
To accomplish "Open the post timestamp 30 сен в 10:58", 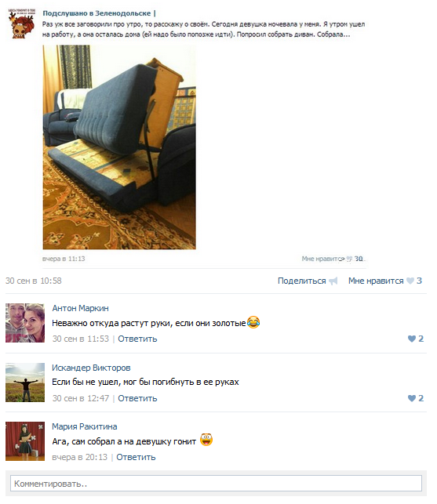I will 34,281.
